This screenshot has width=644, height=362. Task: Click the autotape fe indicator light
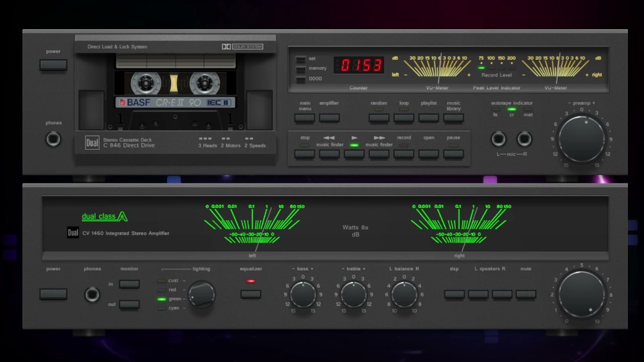point(496,109)
